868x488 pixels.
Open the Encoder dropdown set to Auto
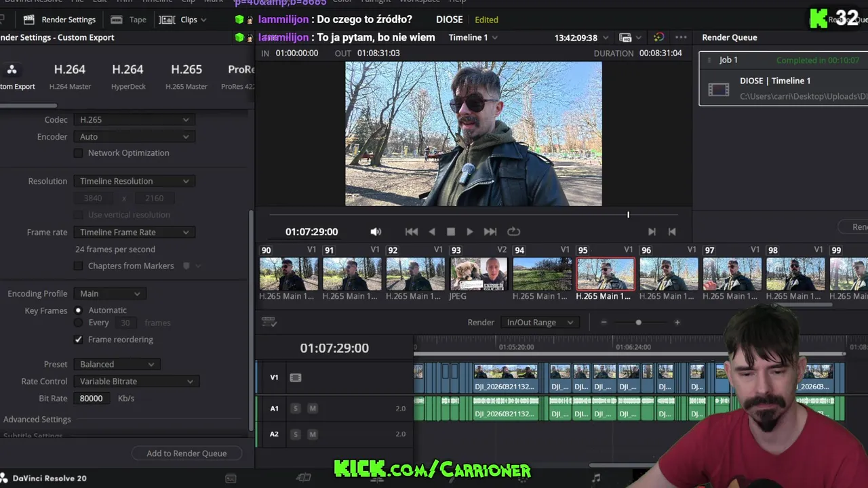[x=134, y=137]
